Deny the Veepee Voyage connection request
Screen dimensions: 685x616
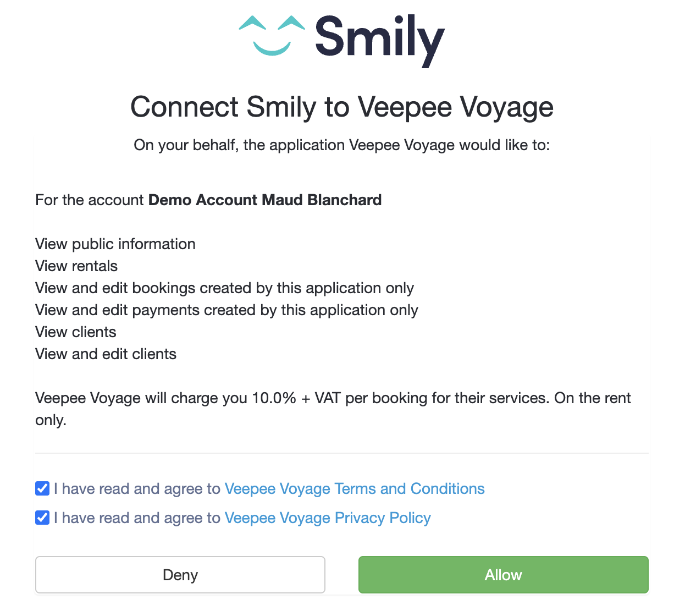coord(180,575)
